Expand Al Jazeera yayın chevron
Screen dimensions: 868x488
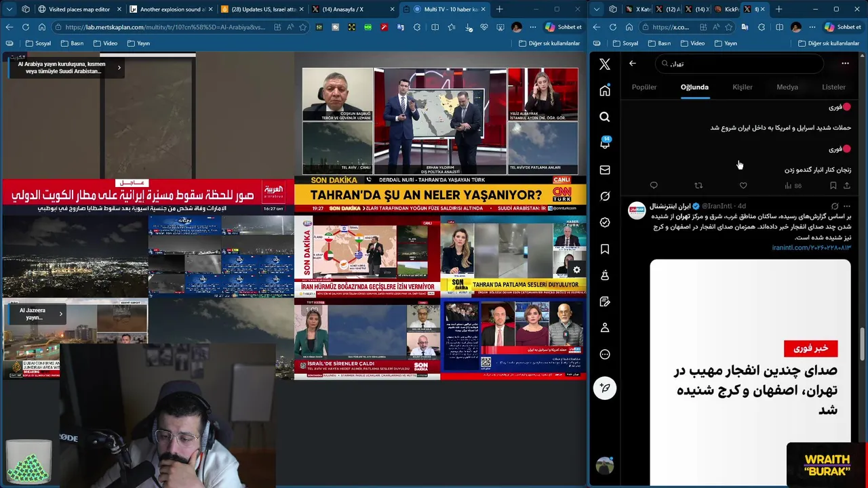[x=60, y=314]
